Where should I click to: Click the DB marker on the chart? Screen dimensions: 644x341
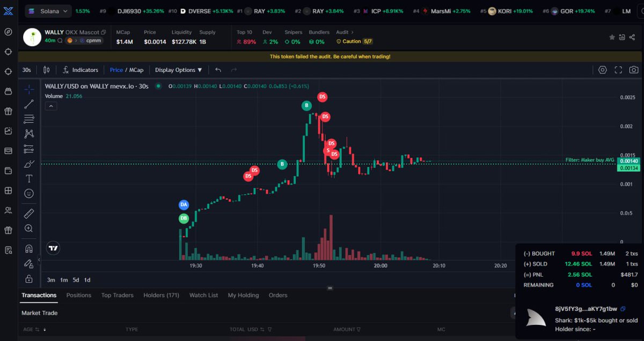pyautogui.click(x=184, y=218)
